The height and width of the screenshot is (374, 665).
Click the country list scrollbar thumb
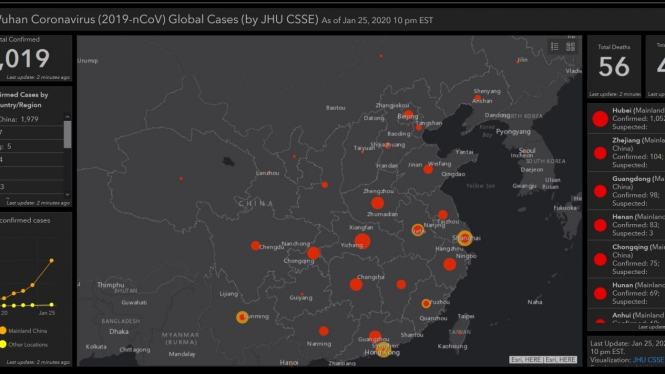tap(67, 134)
